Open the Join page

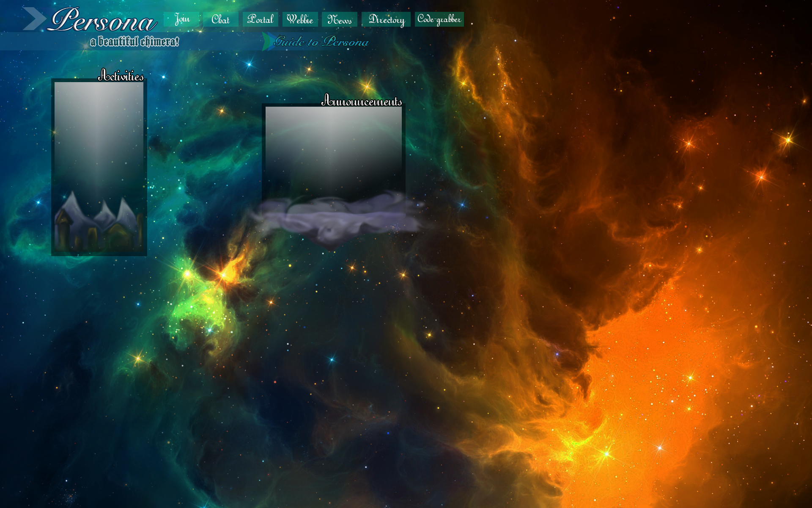click(181, 19)
